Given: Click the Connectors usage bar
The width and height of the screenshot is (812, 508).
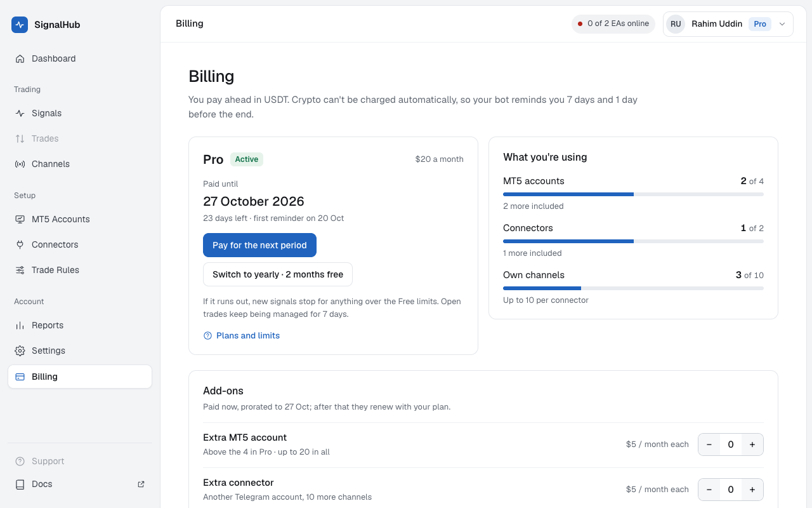Looking at the screenshot, I should coord(633,241).
